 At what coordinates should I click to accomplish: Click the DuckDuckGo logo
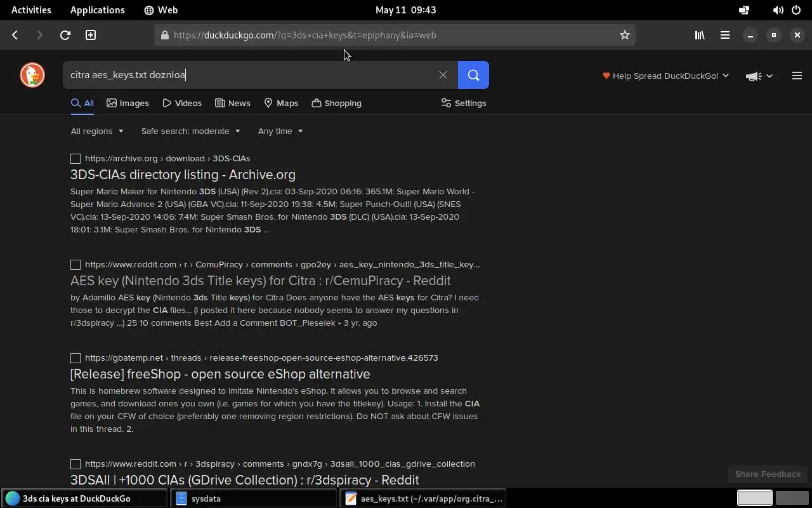coord(32,75)
